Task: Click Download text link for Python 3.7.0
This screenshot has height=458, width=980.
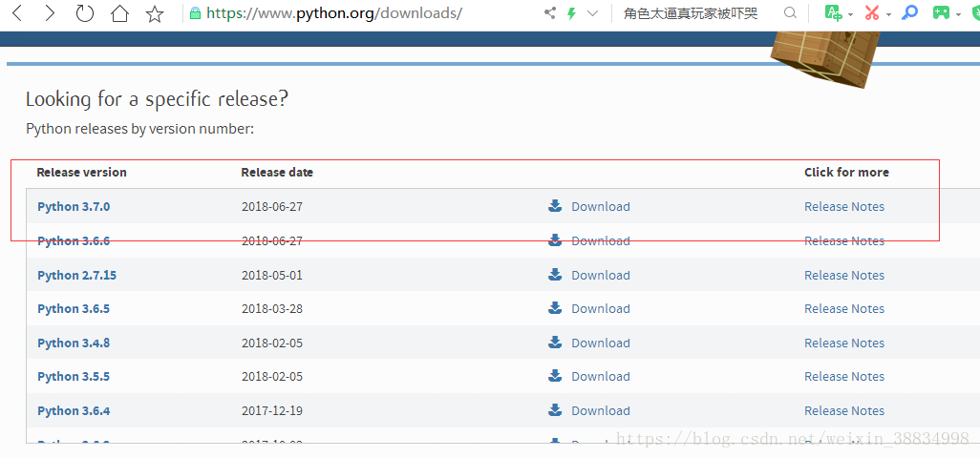Action: tap(601, 206)
